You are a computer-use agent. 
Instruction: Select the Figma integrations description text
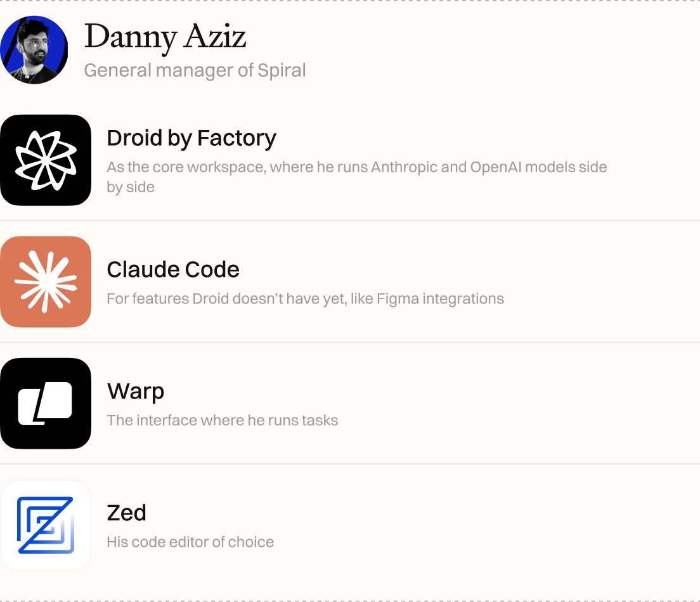click(305, 298)
